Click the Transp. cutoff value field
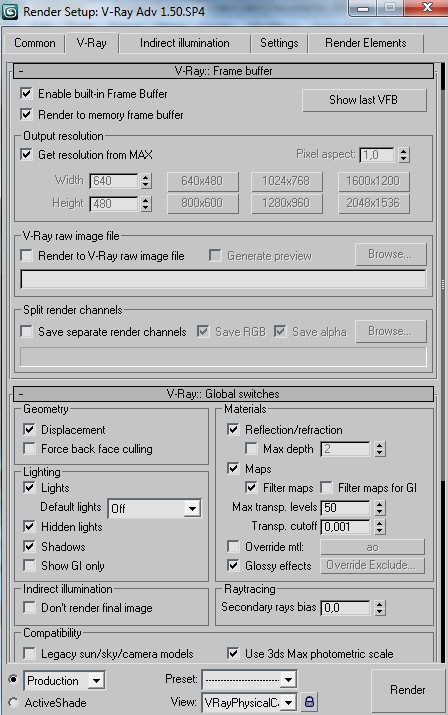The image size is (448, 715). tap(345, 527)
